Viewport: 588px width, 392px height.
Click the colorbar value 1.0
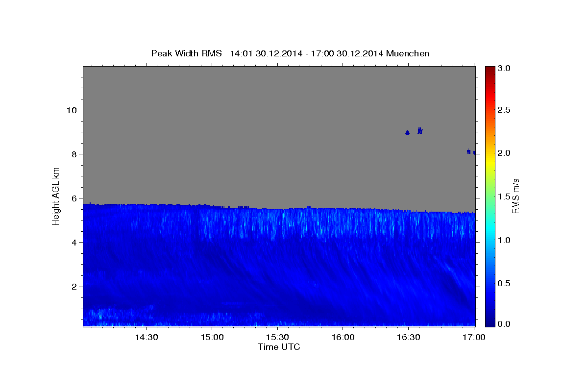click(504, 240)
